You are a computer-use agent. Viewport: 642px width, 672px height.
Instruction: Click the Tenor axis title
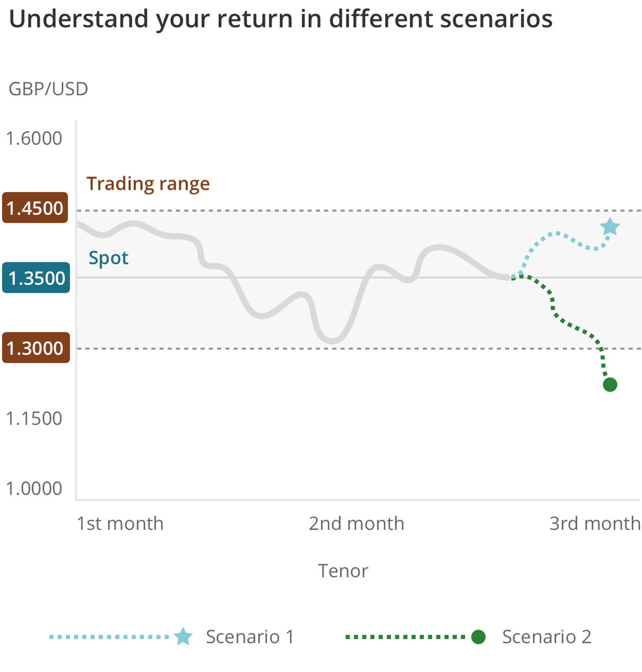coord(343,571)
